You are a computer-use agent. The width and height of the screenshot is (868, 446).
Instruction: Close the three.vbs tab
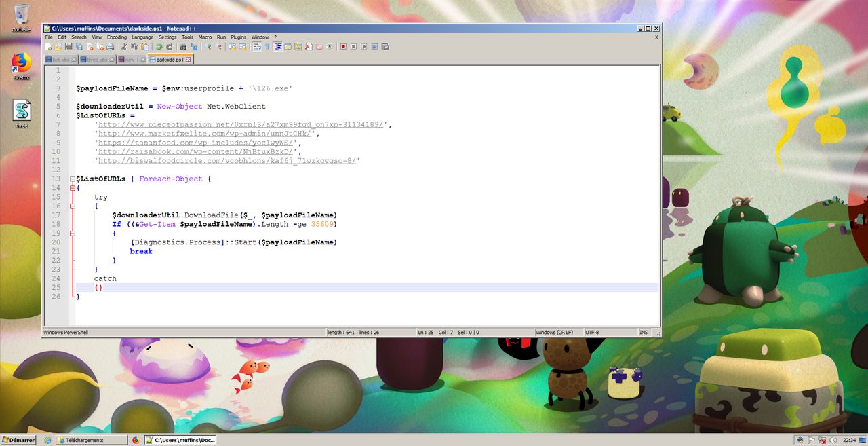pyautogui.click(x=112, y=60)
